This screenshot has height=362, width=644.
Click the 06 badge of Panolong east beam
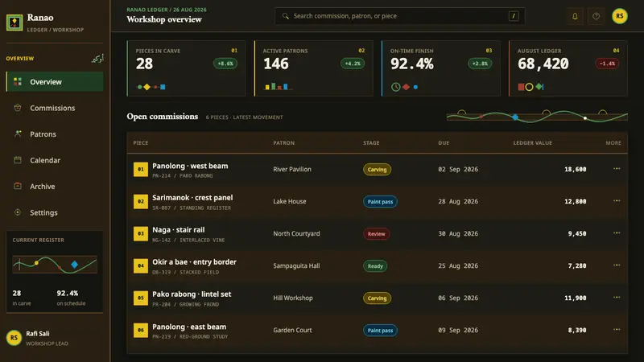tap(140, 330)
